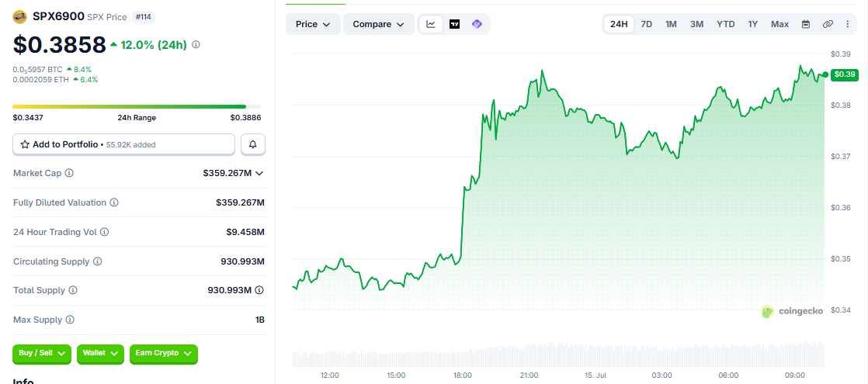Click the price alert bell icon

[x=253, y=144]
